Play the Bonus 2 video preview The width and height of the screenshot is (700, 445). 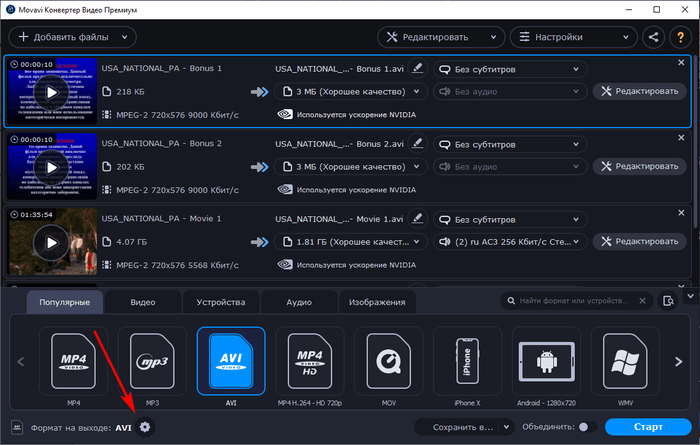[x=52, y=167]
